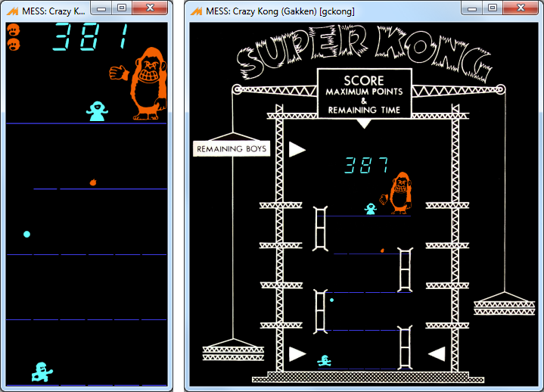Click the orange fireball in left window
The image size is (544, 392).
coord(93,182)
